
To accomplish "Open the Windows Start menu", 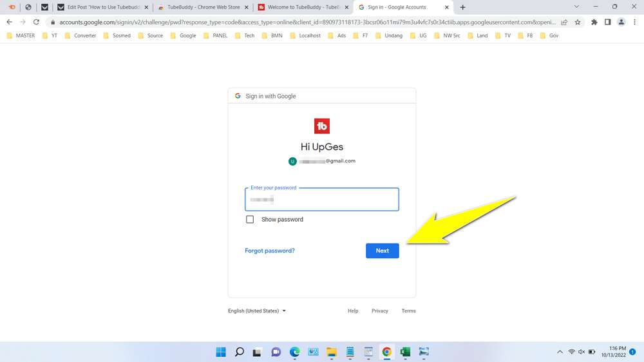I will pos(221,352).
